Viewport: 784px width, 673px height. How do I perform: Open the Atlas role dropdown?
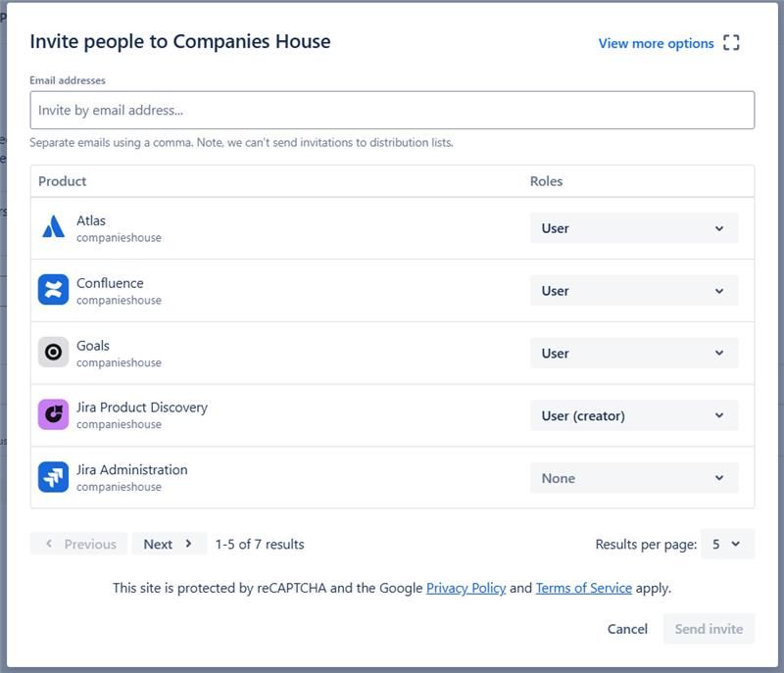click(634, 228)
